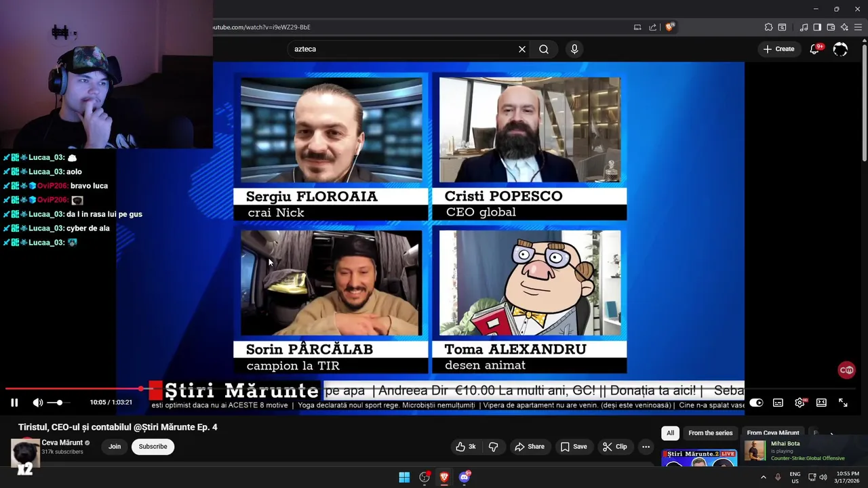Click the Share button below the video
Image resolution: width=868 pixels, height=488 pixels.
530,447
